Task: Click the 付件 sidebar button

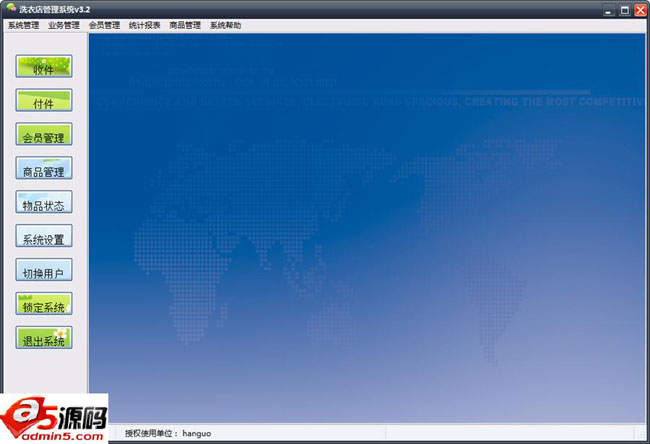Action: 44,100
